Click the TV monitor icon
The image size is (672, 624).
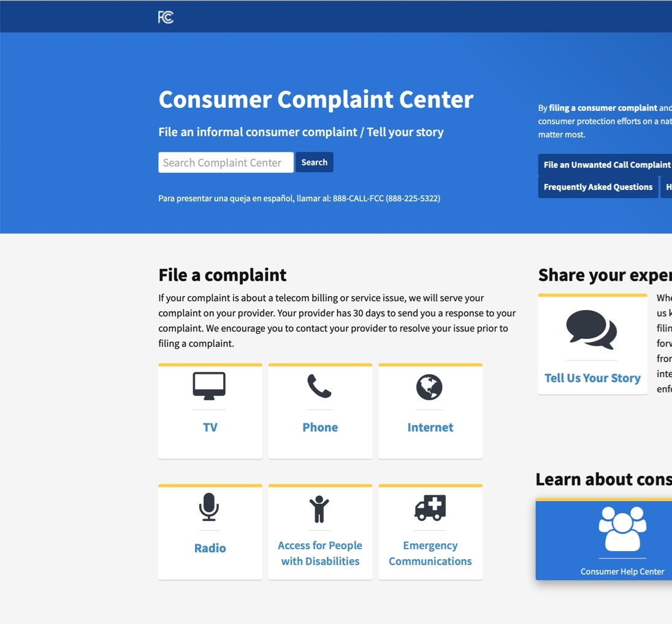pyautogui.click(x=209, y=386)
